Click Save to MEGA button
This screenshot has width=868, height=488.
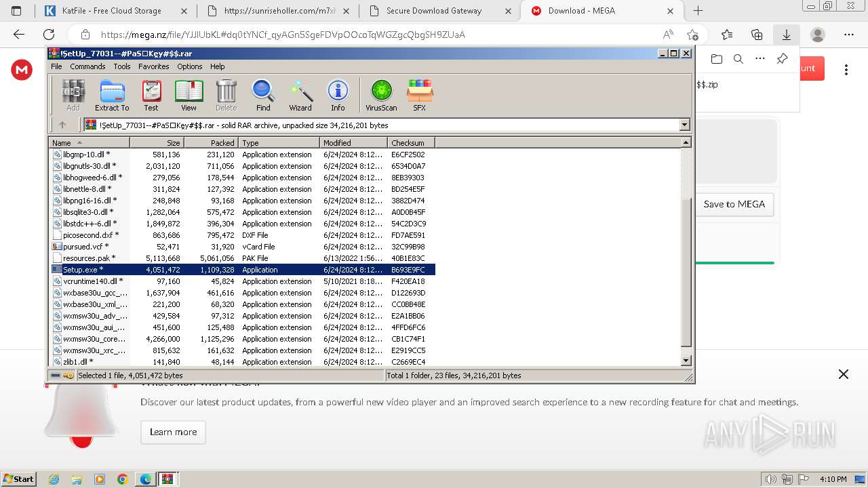point(734,204)
